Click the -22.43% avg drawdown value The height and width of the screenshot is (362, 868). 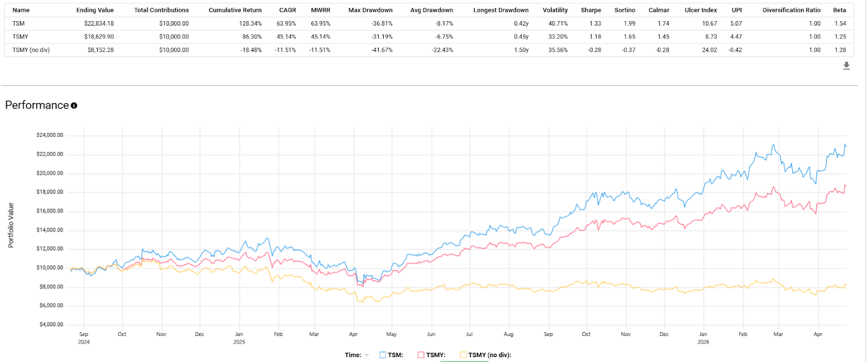pyautogui.click(x=443, y=50)
